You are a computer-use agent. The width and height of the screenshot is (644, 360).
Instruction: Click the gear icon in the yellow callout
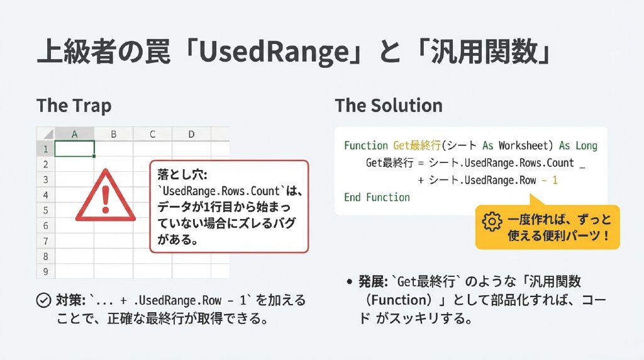pyautogui.click(x=491, y=221)
